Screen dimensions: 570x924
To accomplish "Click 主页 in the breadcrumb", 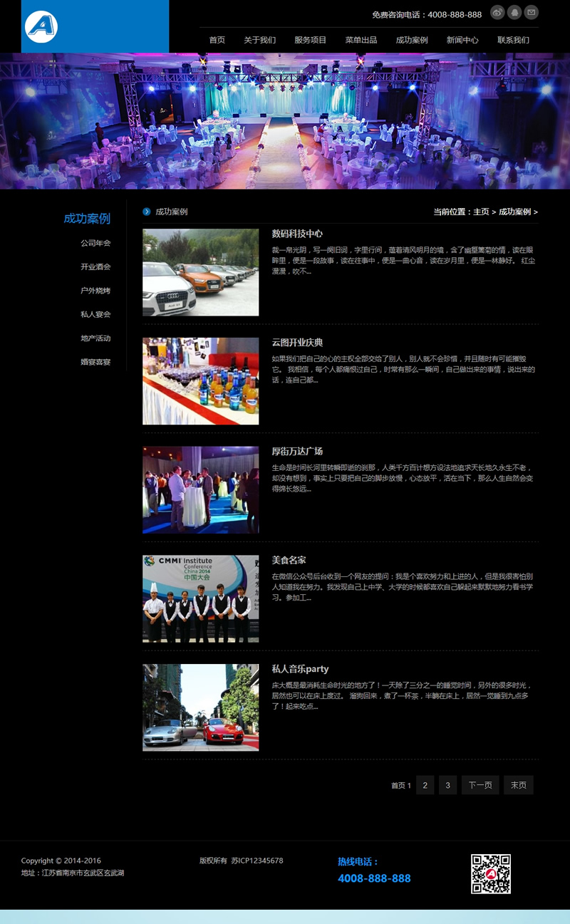I will (x=481, y=212).
